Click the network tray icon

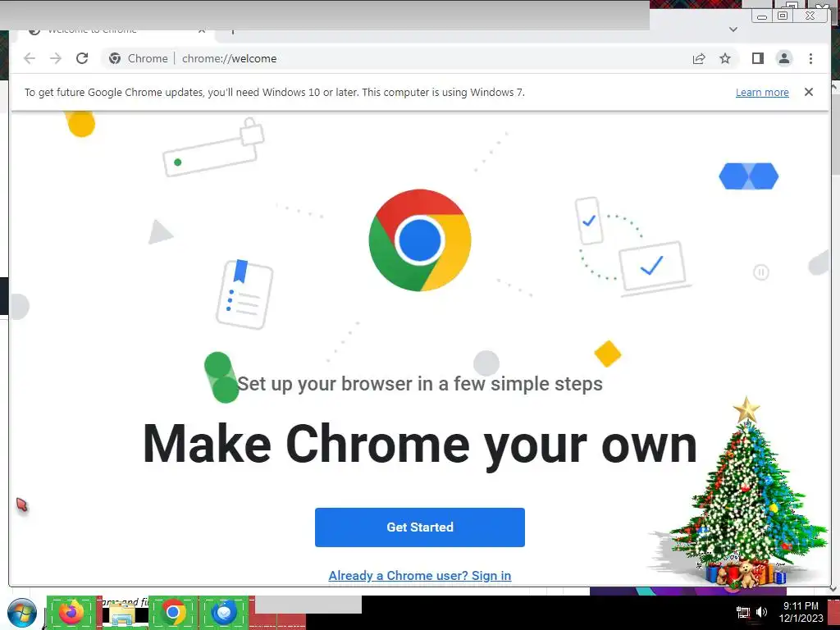[743, 612]
